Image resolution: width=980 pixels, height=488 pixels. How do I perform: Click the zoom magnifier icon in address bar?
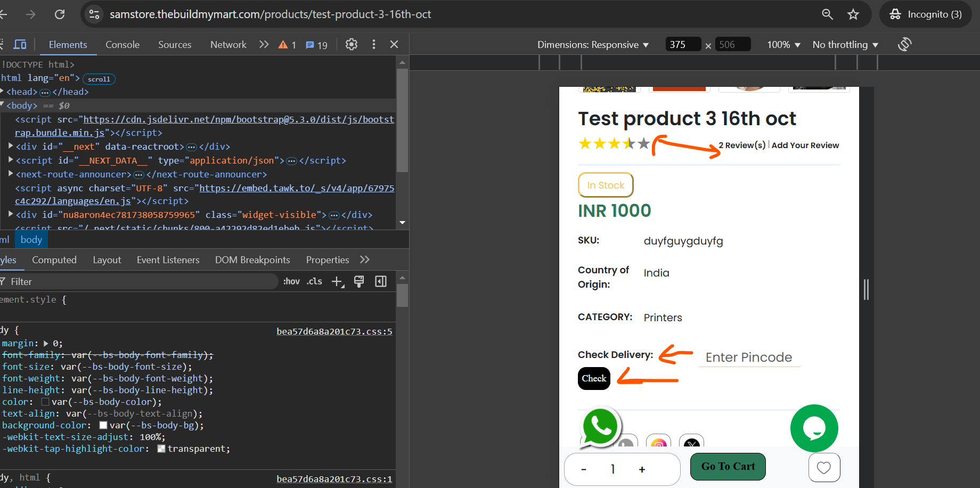(x=827, y=14)
